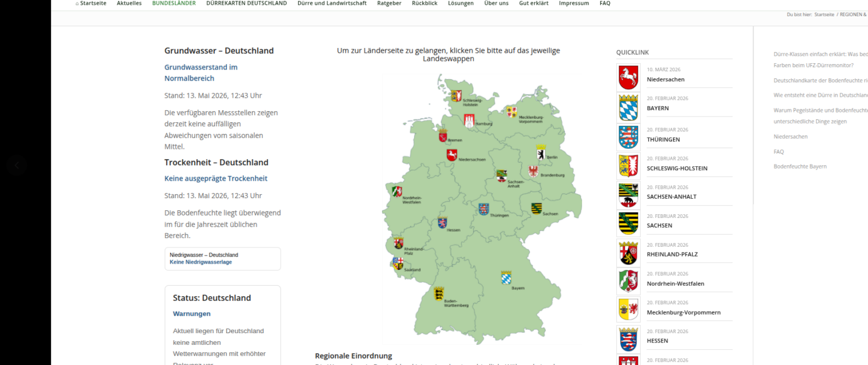Click the THÜRINGEN quicklink title

tap(663, 140)
